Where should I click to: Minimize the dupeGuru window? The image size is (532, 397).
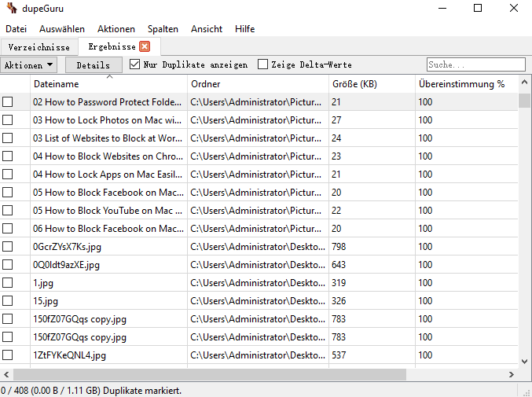[x=442, y=9]
